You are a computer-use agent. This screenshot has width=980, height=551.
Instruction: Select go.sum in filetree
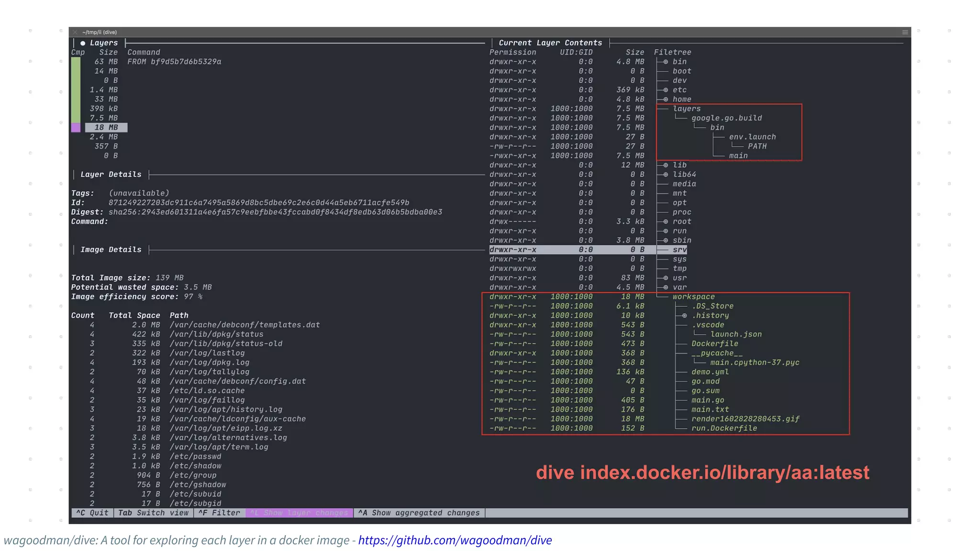click(x=705, y=391)
